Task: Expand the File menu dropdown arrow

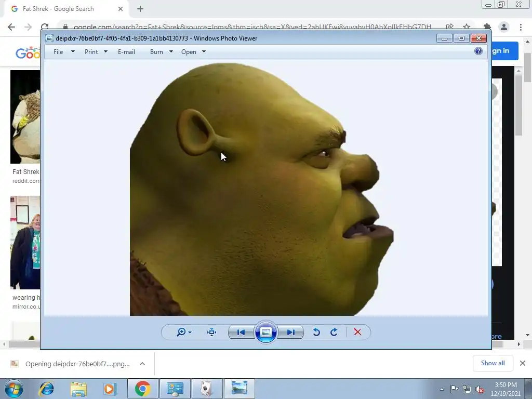Action: [x=73, y=51]
